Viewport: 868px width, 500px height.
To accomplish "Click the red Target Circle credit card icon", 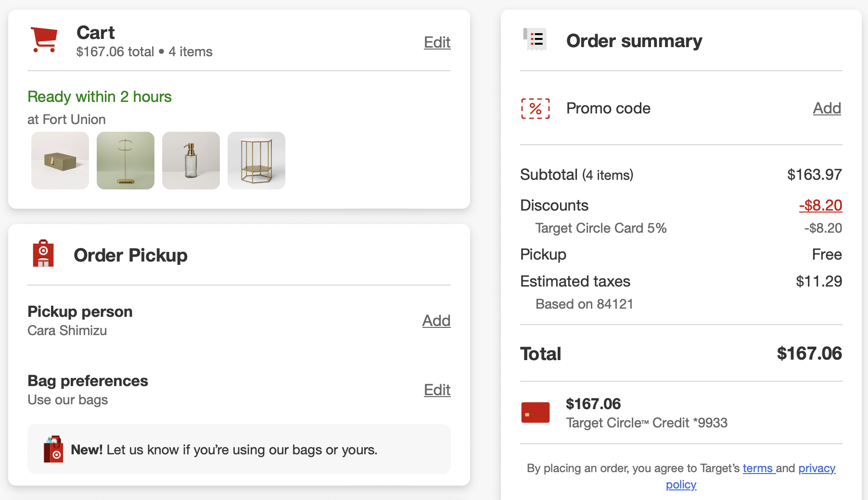I will coord(536,412).
